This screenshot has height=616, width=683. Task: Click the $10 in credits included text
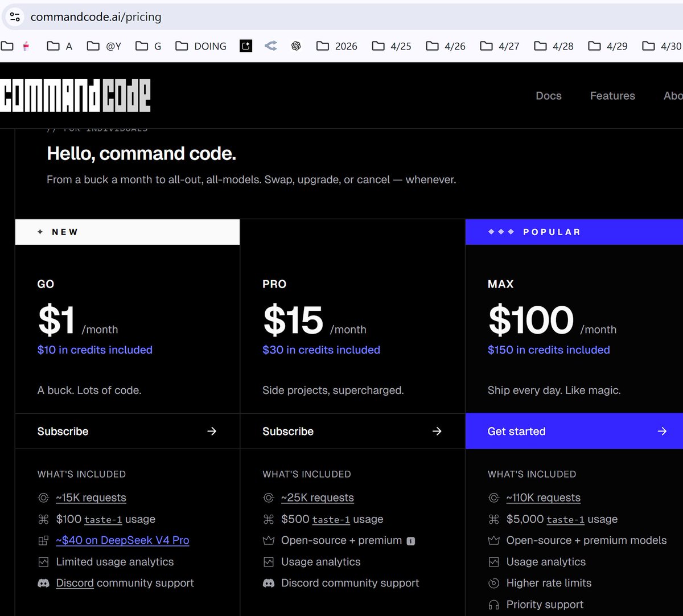click(95, 350)
